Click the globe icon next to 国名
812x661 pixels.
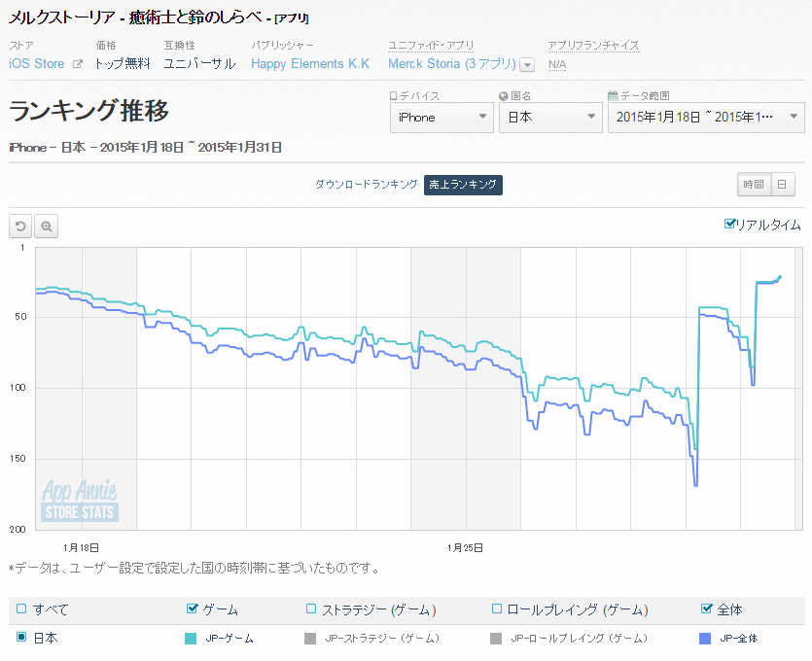503,96
